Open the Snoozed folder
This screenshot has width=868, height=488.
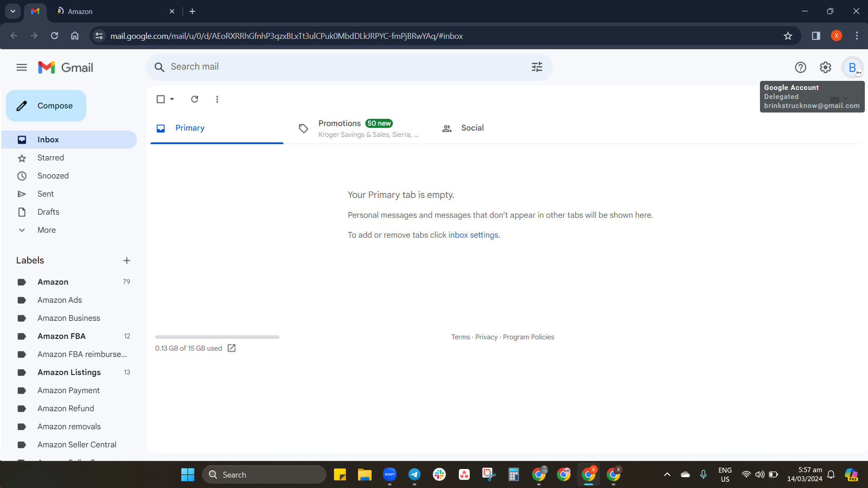pos(69,176)
